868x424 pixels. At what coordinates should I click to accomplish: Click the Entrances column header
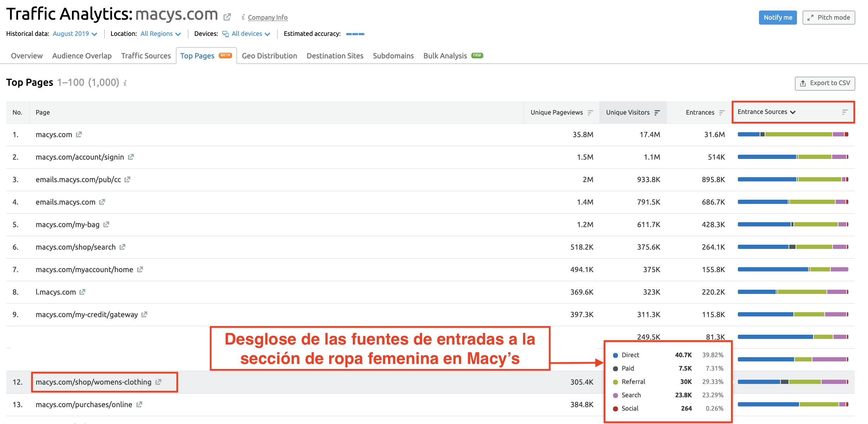(700, 113)
